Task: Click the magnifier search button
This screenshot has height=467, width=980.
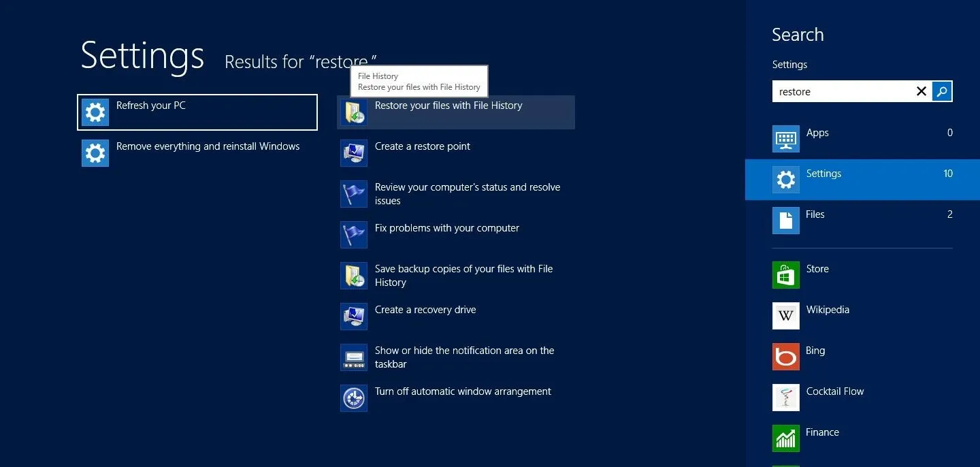Action: point(942,91)
